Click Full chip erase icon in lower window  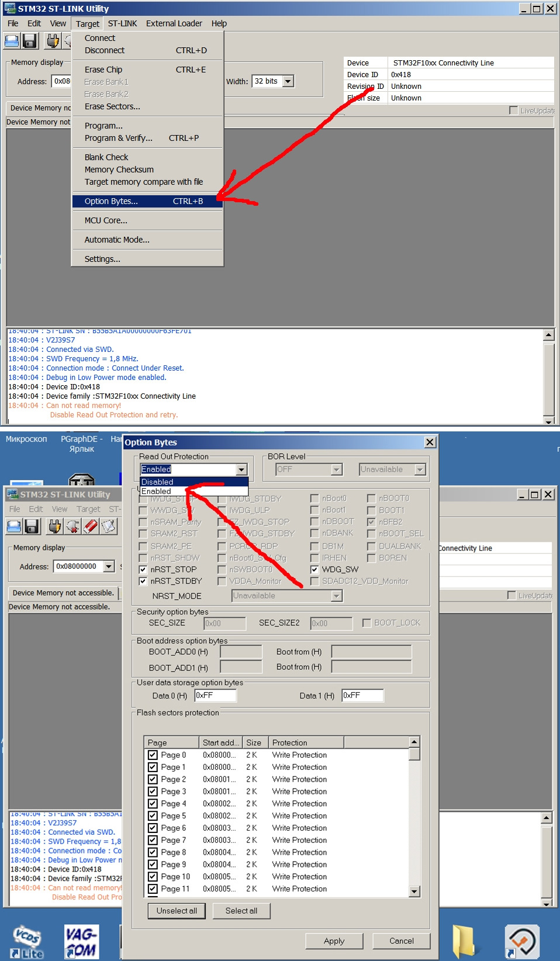point(91,526)
